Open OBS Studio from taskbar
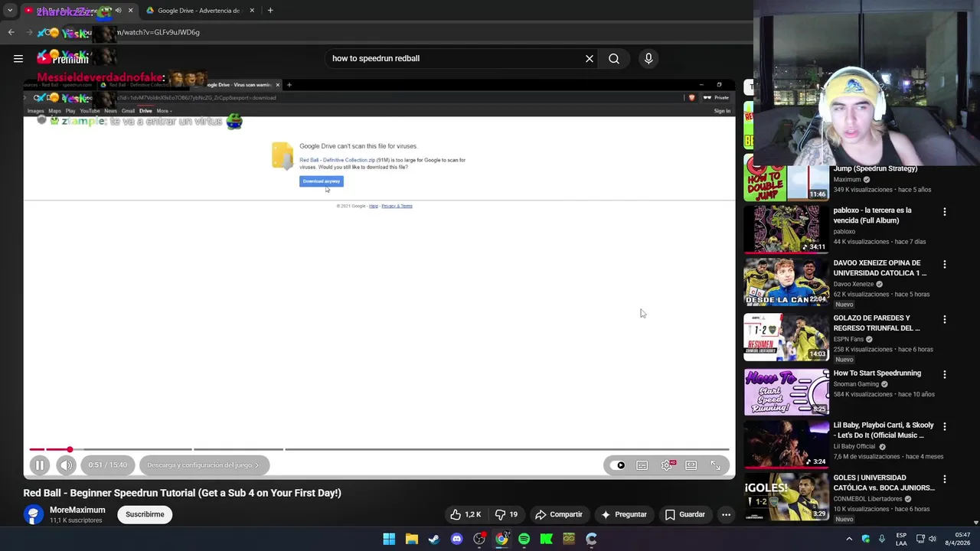Screen dimensions: 980x551 coord(479,539)
